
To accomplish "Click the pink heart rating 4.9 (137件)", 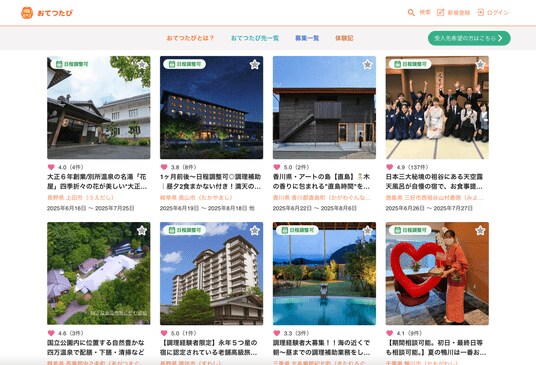I will pos(389,167).
